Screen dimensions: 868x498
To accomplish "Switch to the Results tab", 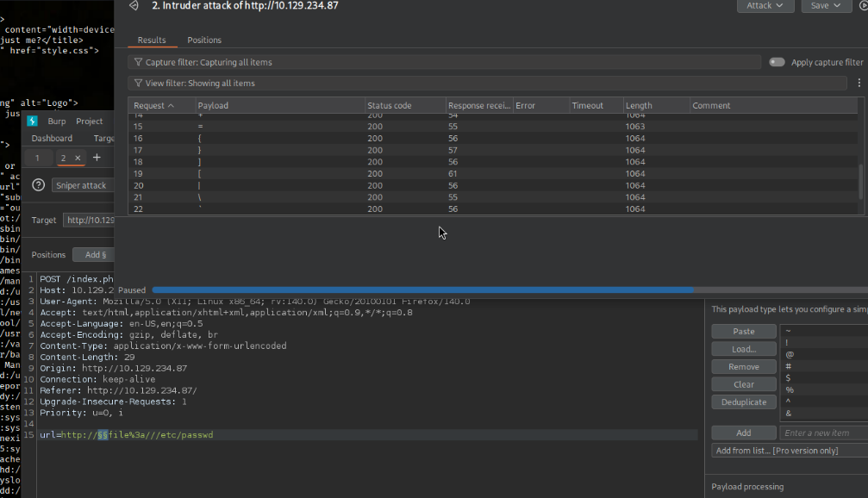I will [x=152, y=40].
